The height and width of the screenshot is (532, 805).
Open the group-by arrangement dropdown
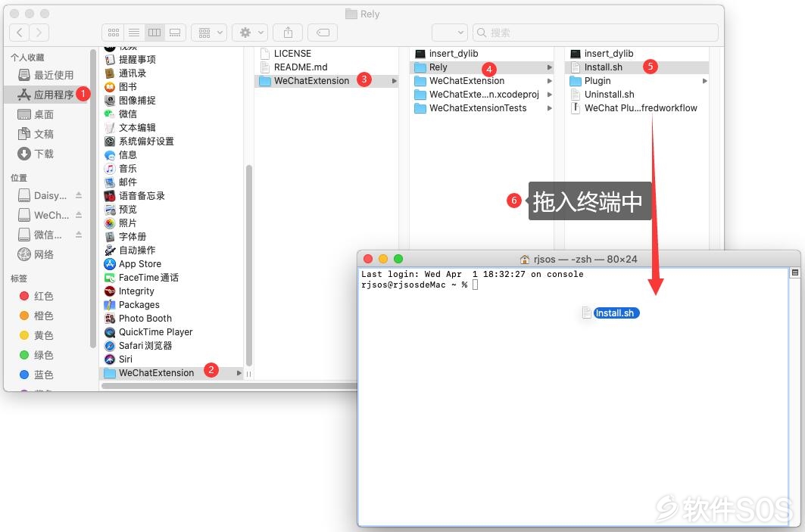pyautogui.click(x=209, y=33)
